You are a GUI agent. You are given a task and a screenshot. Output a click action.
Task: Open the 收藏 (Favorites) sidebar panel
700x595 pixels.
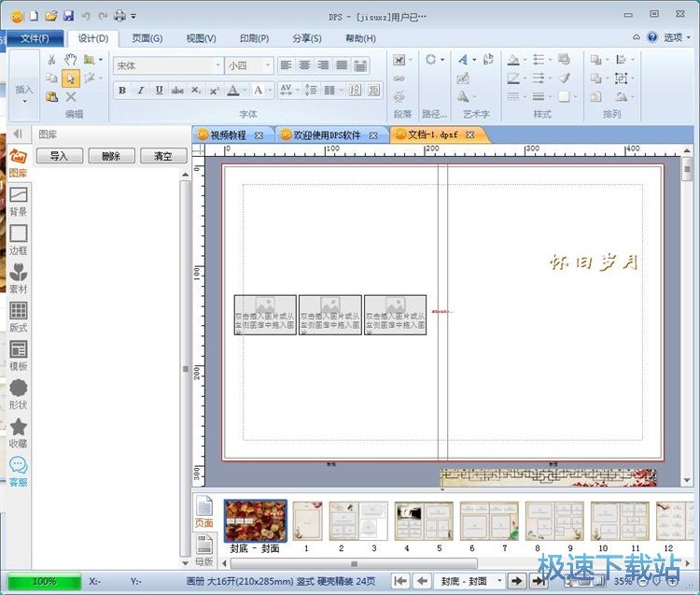pyautogui.click(x=18, y=432)
